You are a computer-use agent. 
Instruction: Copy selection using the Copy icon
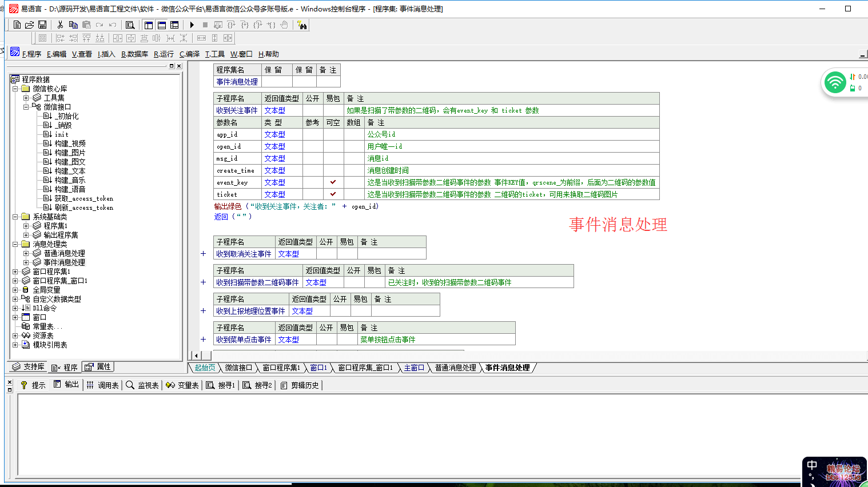(73, 25)
